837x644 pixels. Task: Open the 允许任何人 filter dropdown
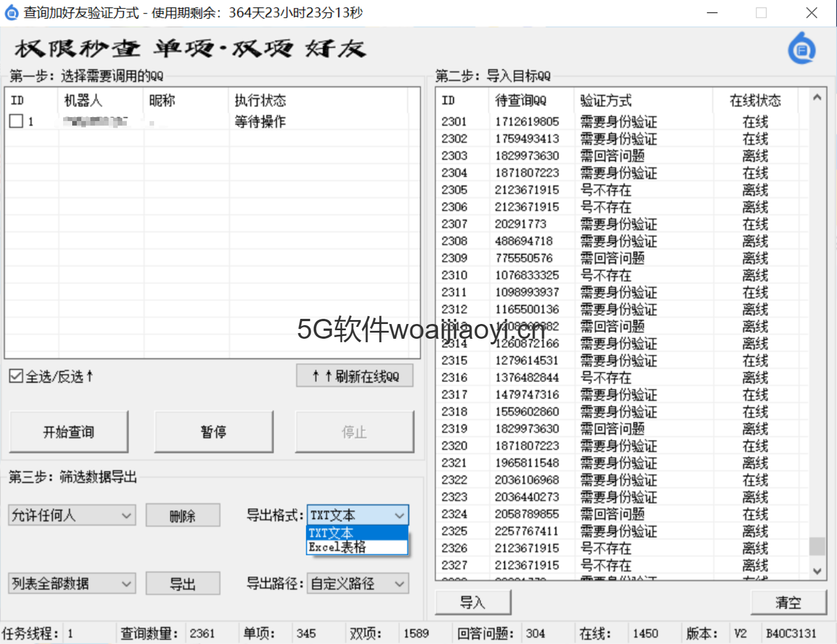[72, 516]
